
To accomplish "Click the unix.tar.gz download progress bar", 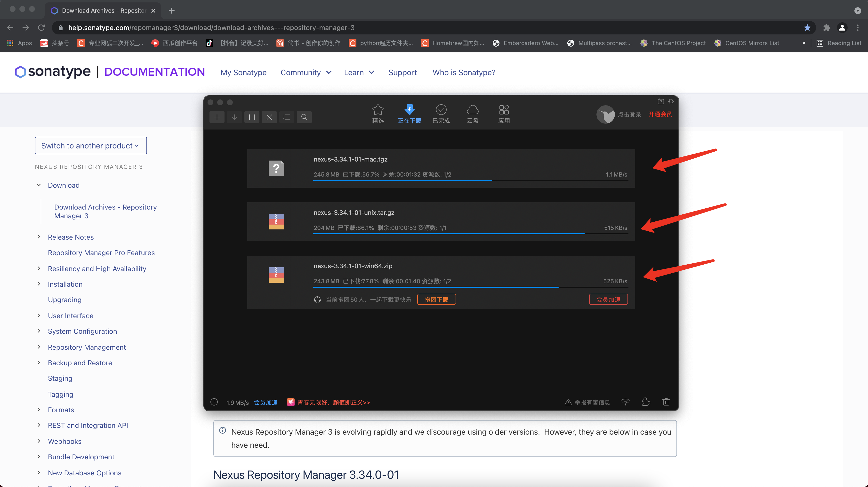I will (x=470, y=234).
